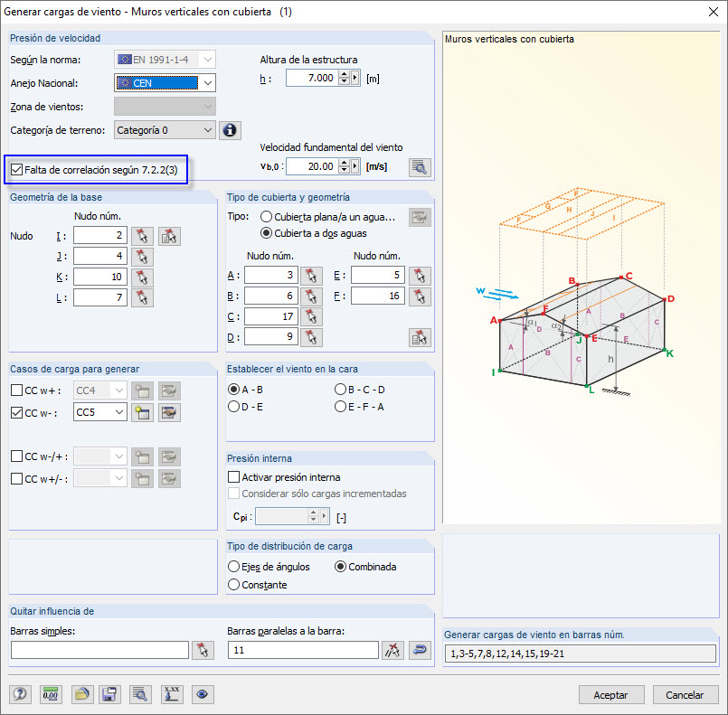Toggle the eye view icon
Viewport: 728px width, 715px height.
203,694
